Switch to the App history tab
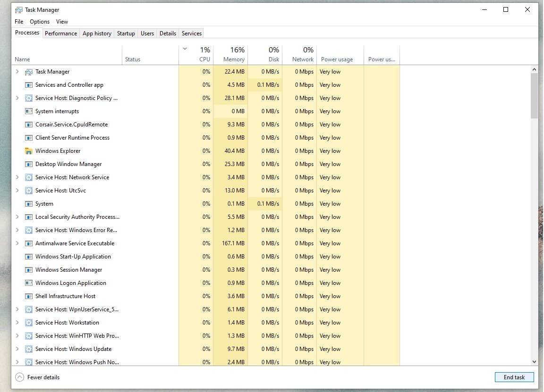 tap(97, 33)
